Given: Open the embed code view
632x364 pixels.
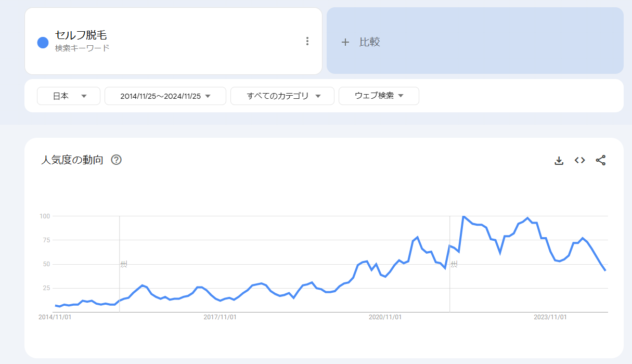Looking at the screenshot, I should point(579,160).
